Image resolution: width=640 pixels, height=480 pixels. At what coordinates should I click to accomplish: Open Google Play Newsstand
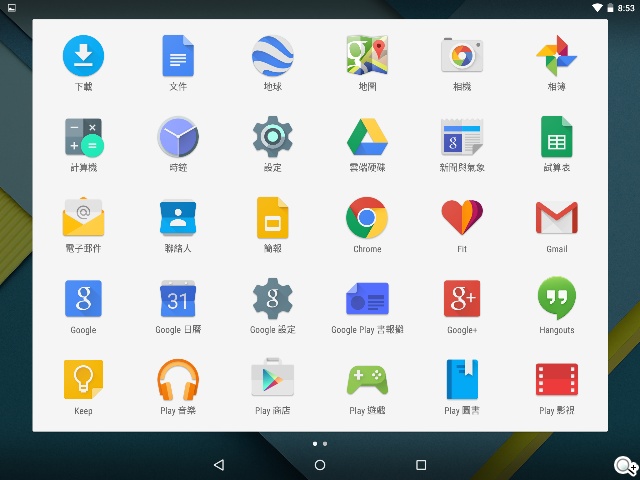(x=367, y=298)
